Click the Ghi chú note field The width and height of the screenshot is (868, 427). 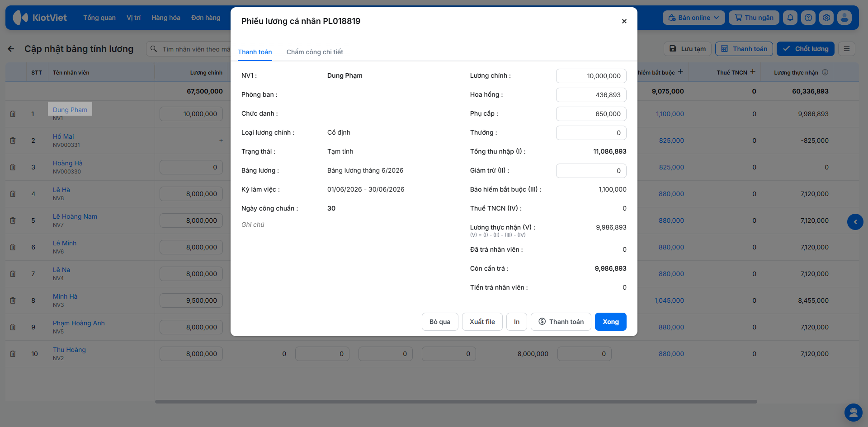pos(253,225)
